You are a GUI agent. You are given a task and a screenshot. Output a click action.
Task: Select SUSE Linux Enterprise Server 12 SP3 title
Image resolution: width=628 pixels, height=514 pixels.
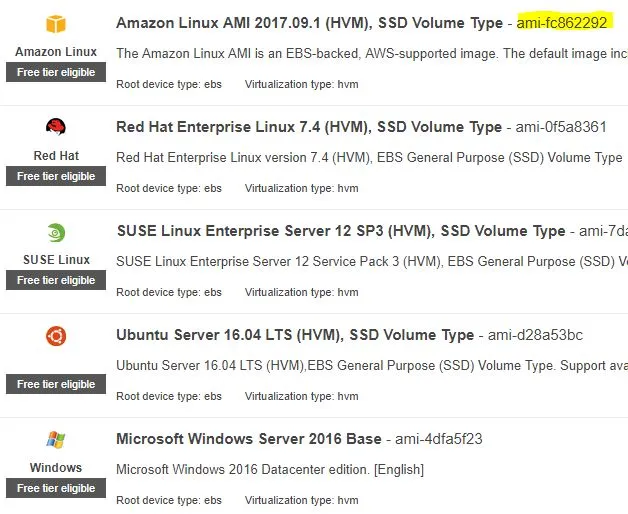341,231
